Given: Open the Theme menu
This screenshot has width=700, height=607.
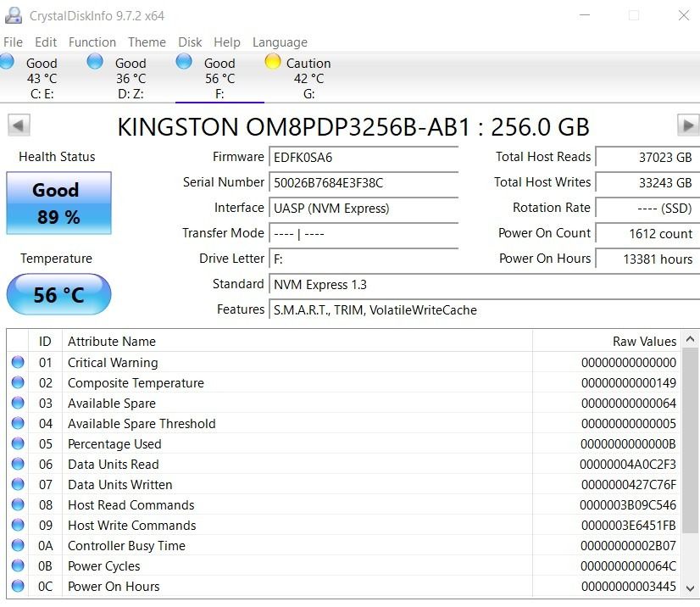Looking at the screenshot, I should tap(147, 42).
